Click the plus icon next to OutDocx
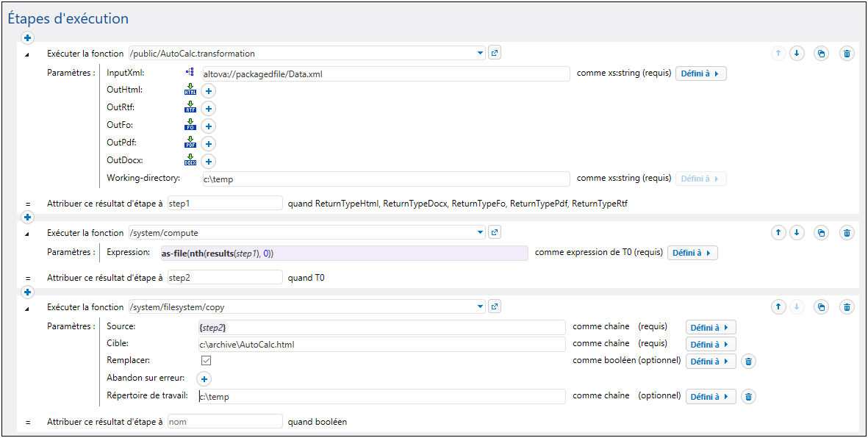868x438 pixels. coord(208,162)
